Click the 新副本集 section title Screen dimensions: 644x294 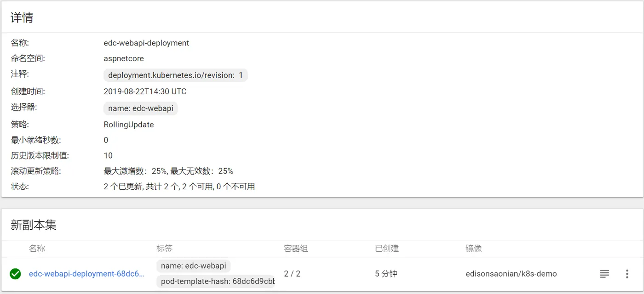pos(34,225)
